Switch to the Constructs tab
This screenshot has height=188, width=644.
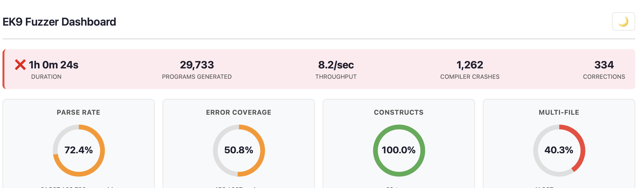click(x=399, y=112)
